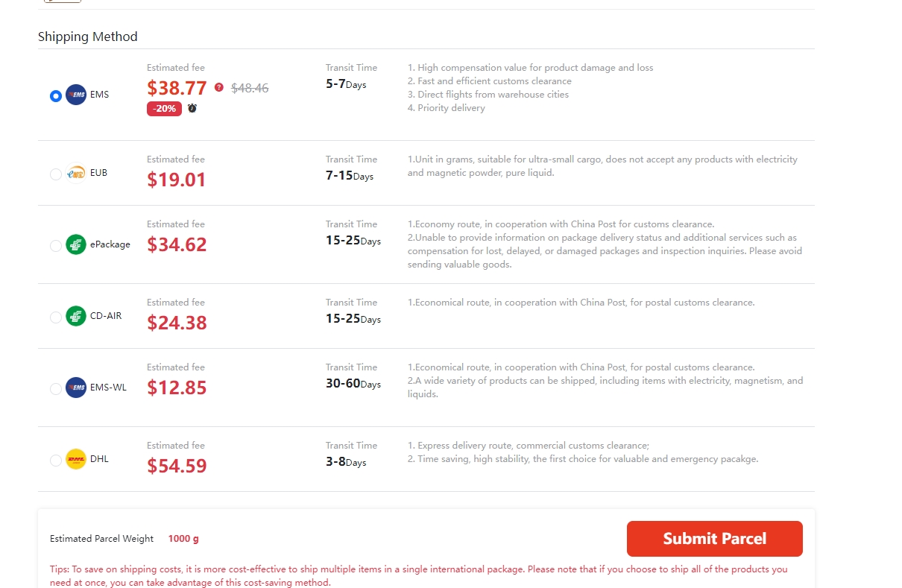Click the red question mark beside $38.77
Image resolution: width=902 pixels, height=588 pixels.
[219, 87]
